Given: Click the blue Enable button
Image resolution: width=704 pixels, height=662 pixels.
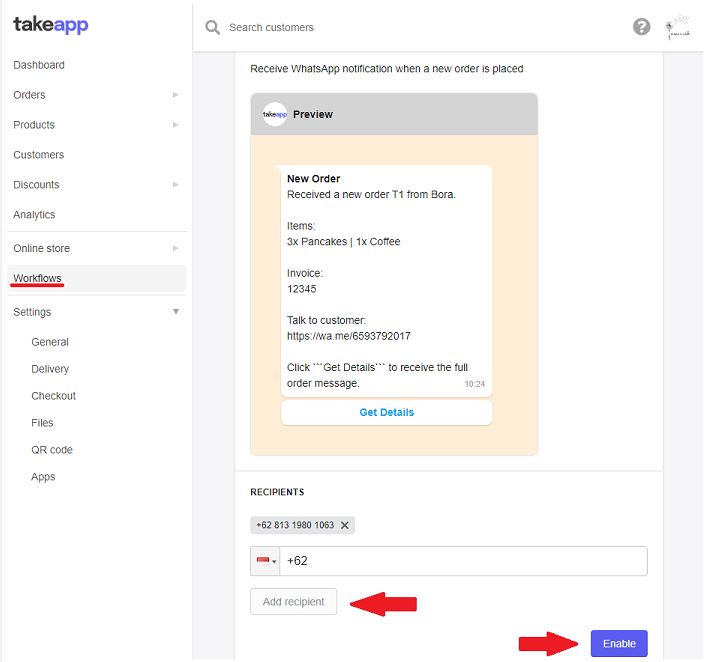Looking at the screenshot, I should (x=619, y=643).
